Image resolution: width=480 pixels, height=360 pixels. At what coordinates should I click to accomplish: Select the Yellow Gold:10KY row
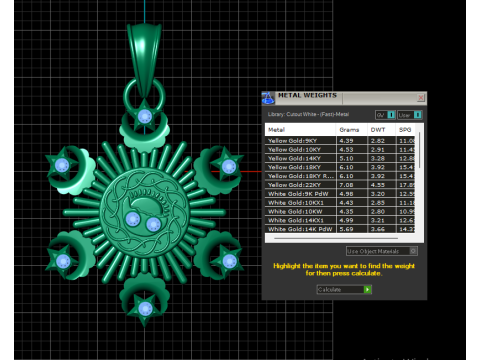click(x=340, y=150)
